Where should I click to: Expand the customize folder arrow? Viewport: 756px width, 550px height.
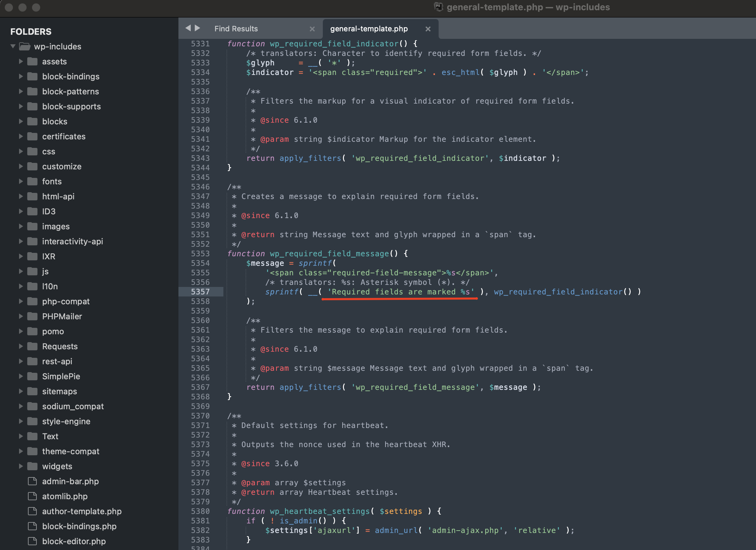click(21, 166)
